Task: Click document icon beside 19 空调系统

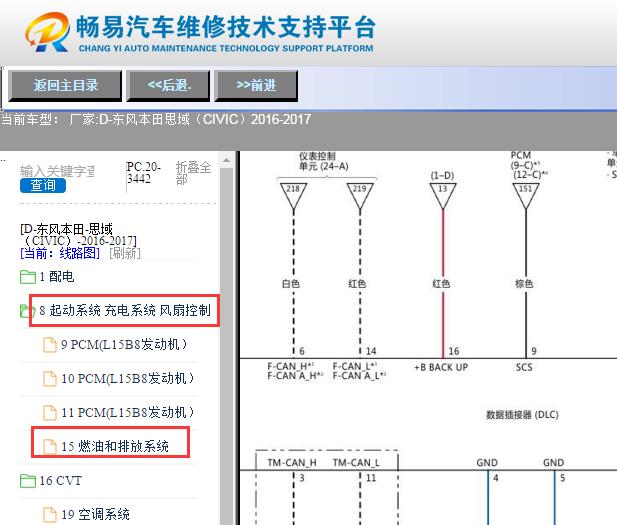Action: coord(50,514)
